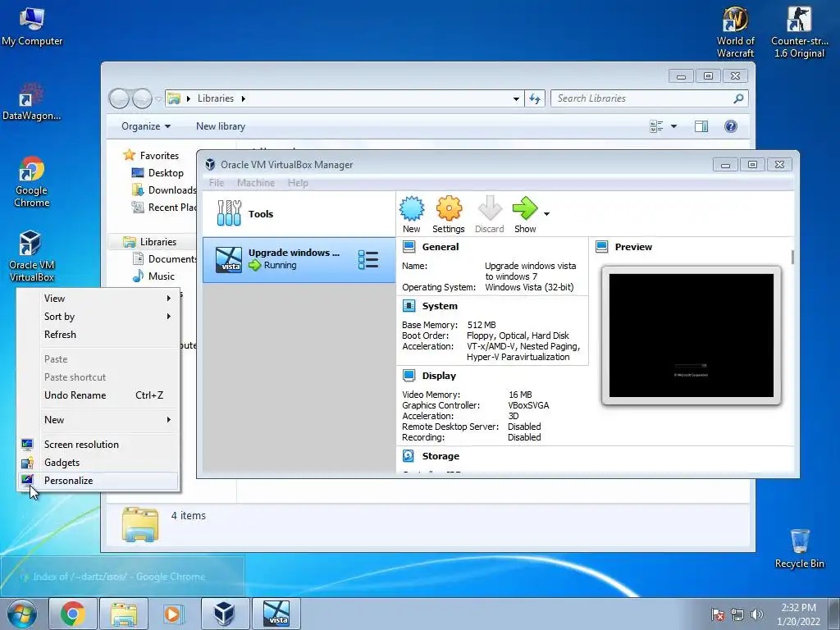Screen dimensions: 840x630
Task: Click the Display section icon
Action: click(409, 376)
